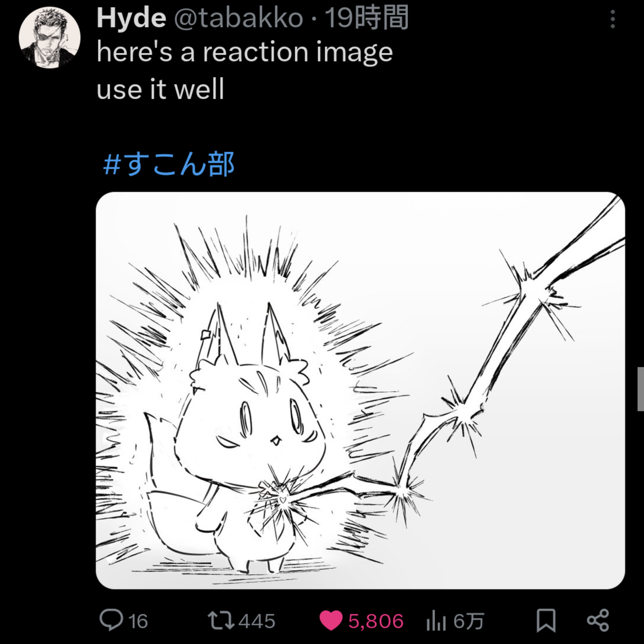Screen dimensions: 644x644
Task: Click the tweet text 'here's a reaction image'
Action: pyautogui.click(x=245, y=52)
